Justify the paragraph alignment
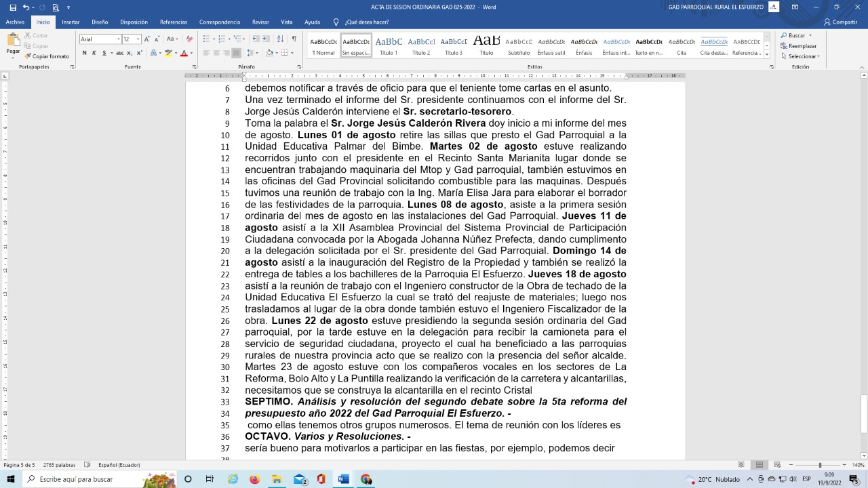 pos(236,53)
